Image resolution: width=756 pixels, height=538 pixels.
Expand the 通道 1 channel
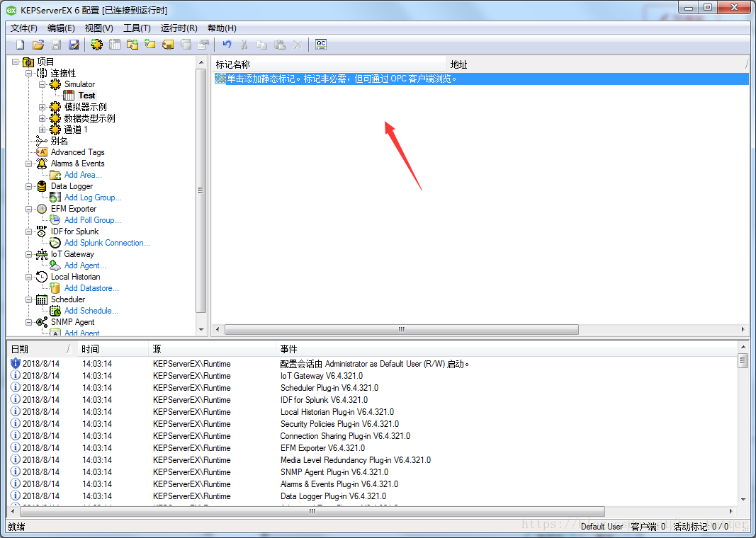pyautogui.click(x=42, y=130)
